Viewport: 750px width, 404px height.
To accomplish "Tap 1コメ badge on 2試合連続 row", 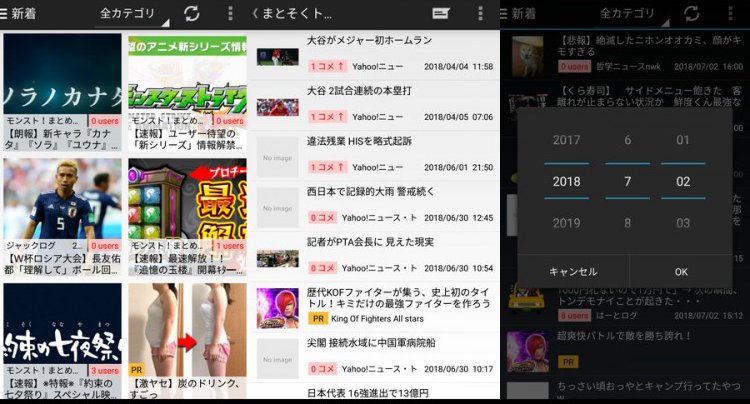I will (327, 117).
